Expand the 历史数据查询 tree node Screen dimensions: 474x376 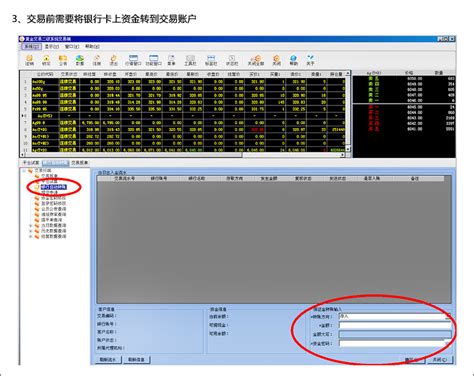[x=31, y=231]
